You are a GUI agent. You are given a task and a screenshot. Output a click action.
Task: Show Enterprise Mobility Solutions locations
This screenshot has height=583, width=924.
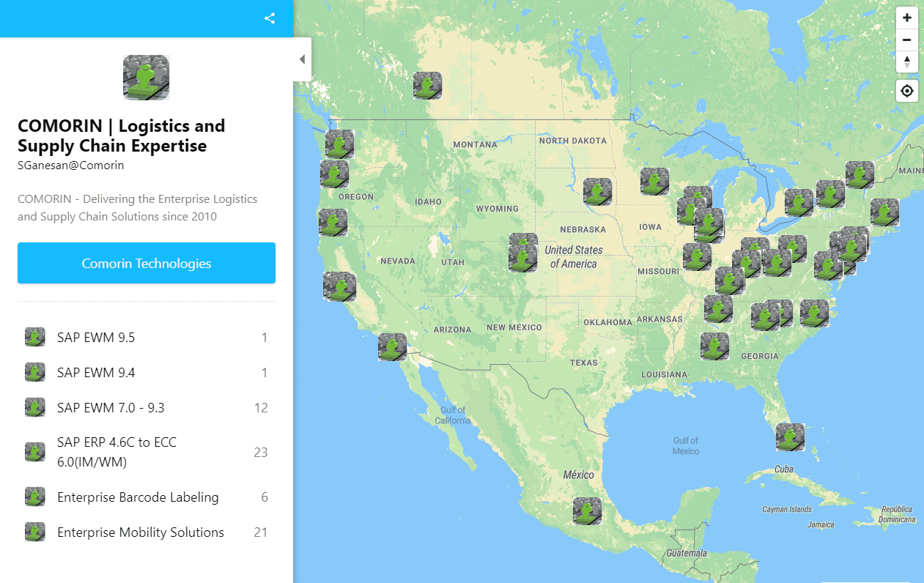[x=141, y=532]
